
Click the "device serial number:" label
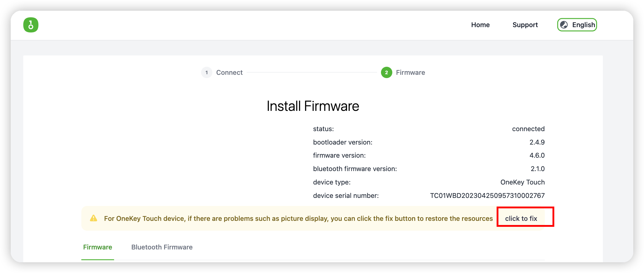346,196
